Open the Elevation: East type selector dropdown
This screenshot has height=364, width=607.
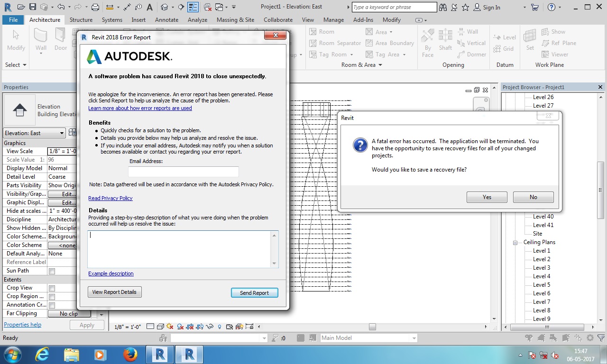pyautogui.click(x=34, y=133)
